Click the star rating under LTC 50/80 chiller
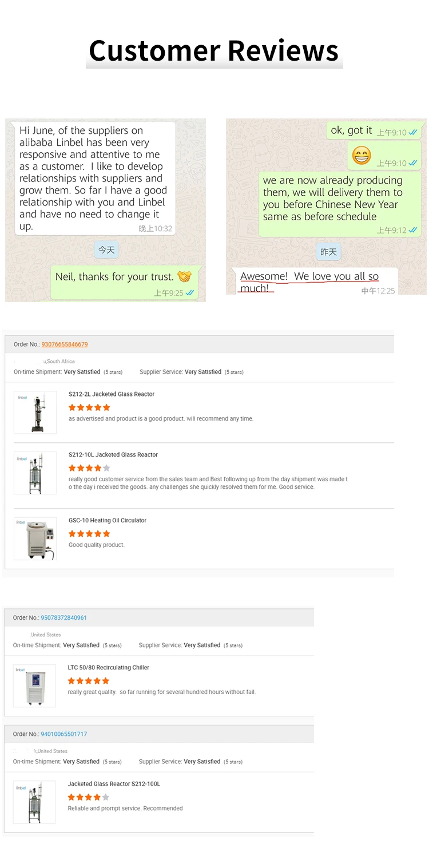 (88, 681)
